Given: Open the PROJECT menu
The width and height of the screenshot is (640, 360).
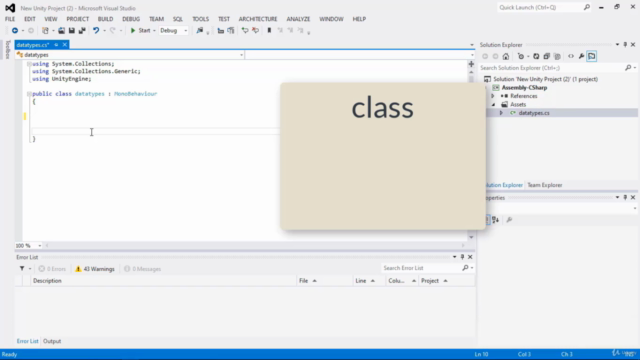Looking at the screenshot, I should 78,19.
